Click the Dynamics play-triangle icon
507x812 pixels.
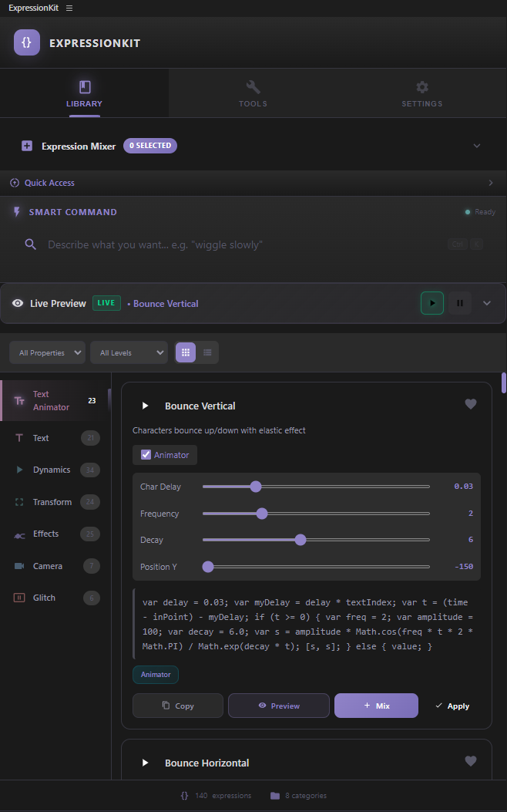pos(19,470)
